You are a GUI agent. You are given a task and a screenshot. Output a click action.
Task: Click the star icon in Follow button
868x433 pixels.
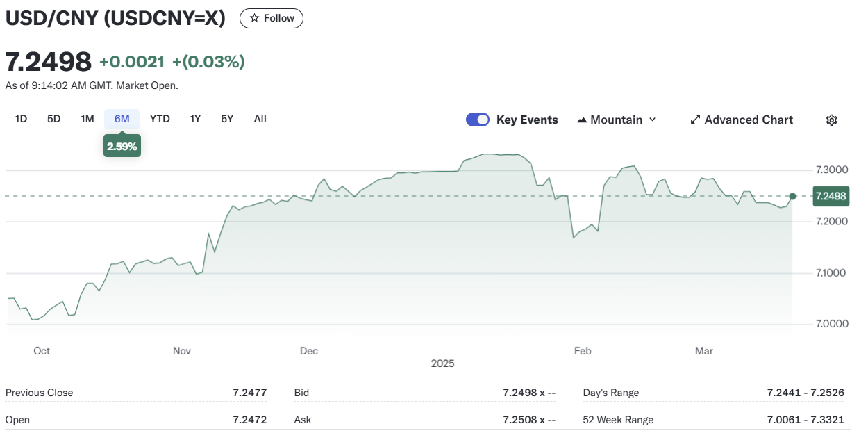[254, 18]
